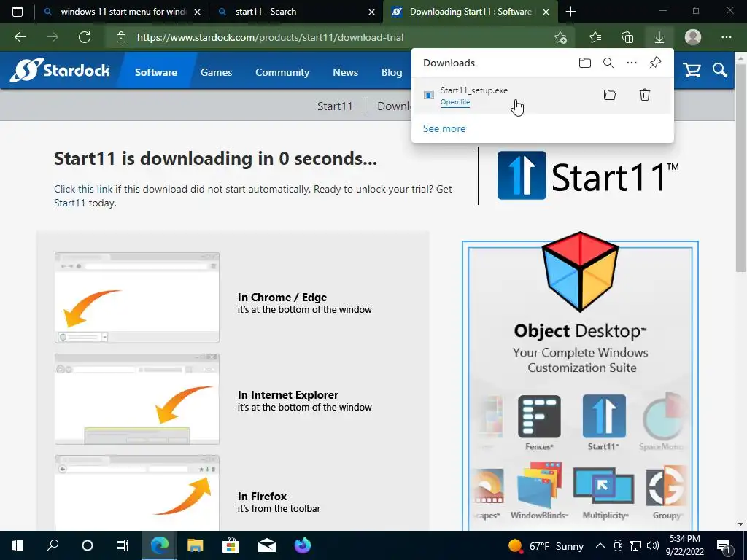Open Cortana circle on the taskbar
The width and height of the screenshot is (747, 560).
coord(88,545)
